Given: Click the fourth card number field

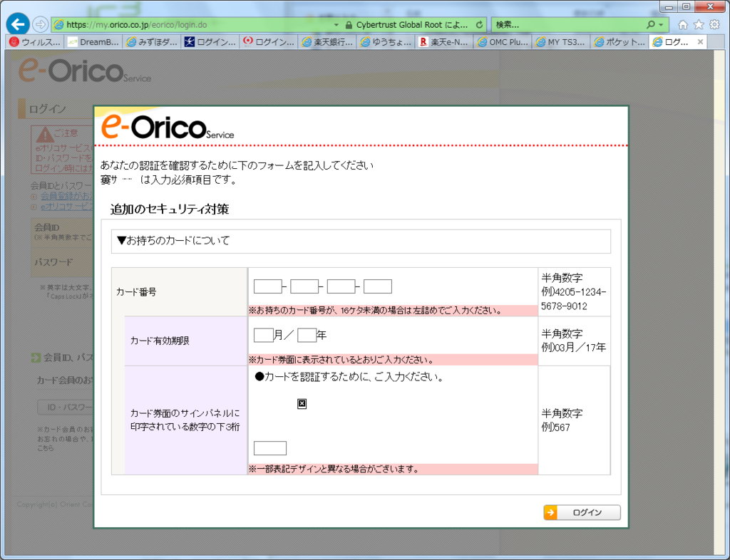Looking at the screenshot, I should point(378,286).
